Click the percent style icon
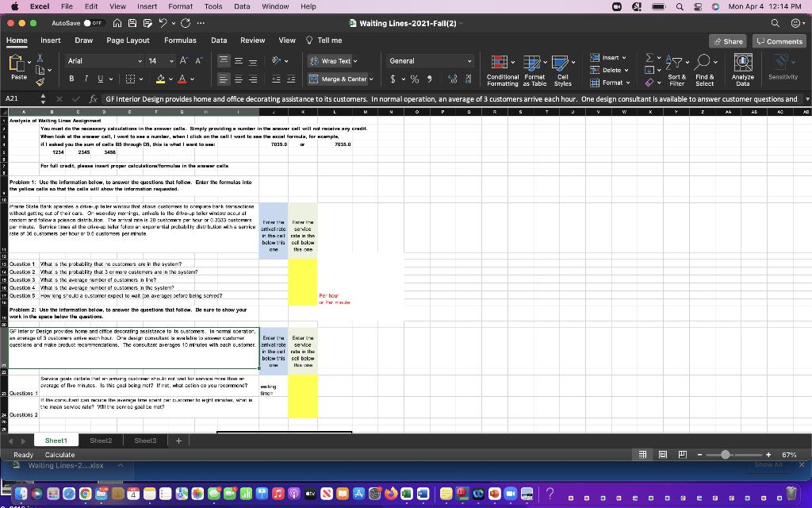This screenshot has width=812, height=508. point(413,80)
